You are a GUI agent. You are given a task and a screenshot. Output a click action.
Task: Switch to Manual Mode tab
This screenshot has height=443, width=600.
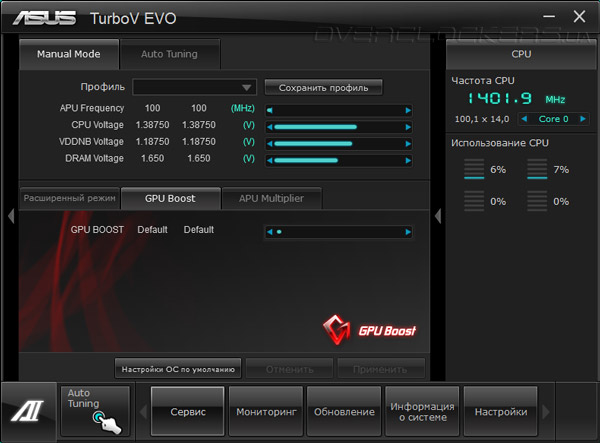coord(69,54)
